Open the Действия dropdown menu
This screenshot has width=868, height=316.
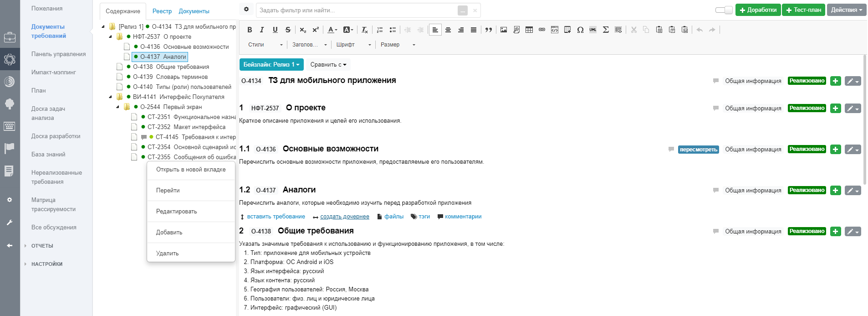point(846,10)
